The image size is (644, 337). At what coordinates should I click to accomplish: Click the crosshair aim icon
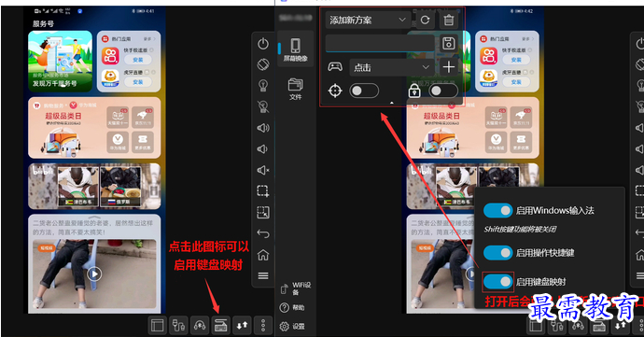335,91
